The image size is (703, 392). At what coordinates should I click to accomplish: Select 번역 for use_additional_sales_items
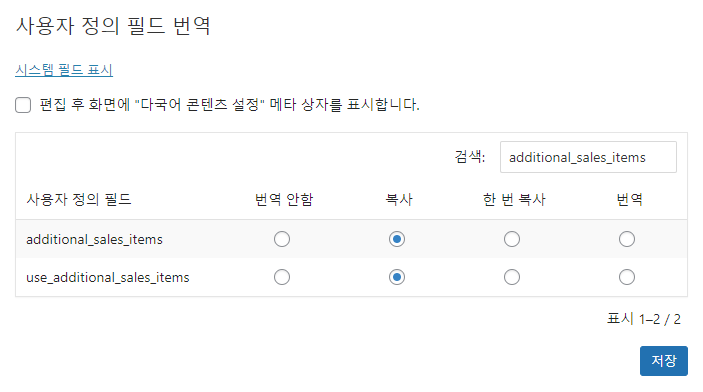[x=627, y=277]
